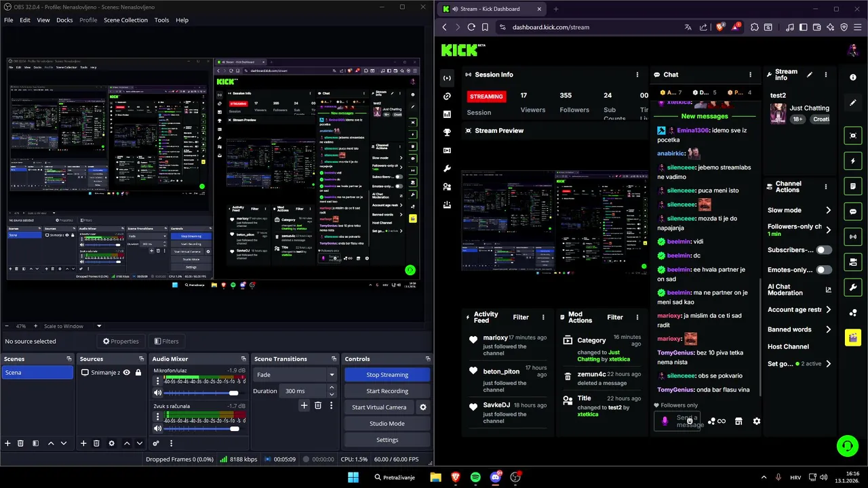Open Audio Mixer options three-dot menu at bottom
The height and width of the screenshot is (488, 868).
tap(171, 443)
